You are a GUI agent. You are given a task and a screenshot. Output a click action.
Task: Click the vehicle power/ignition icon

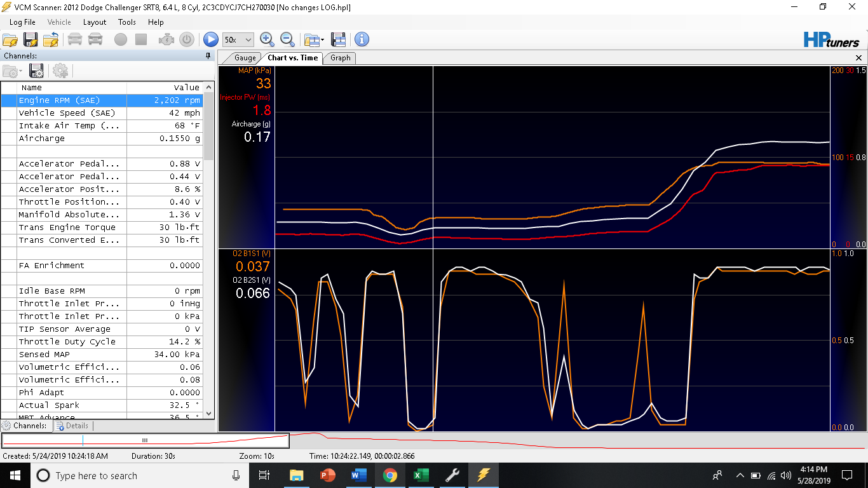[186, 39]
